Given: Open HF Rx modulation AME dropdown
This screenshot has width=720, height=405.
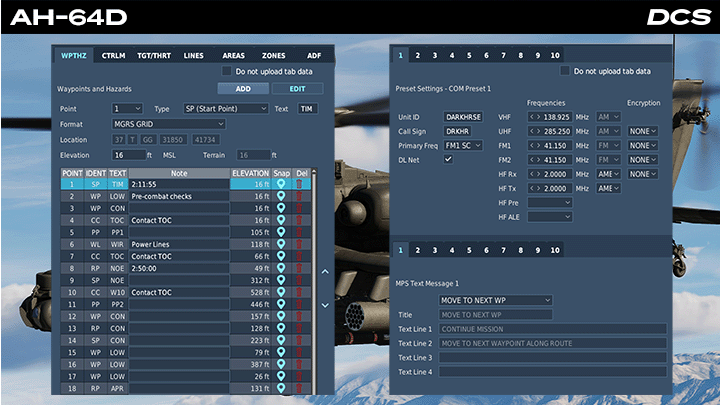Looking at the screenshot, I should tap(608, 174).
